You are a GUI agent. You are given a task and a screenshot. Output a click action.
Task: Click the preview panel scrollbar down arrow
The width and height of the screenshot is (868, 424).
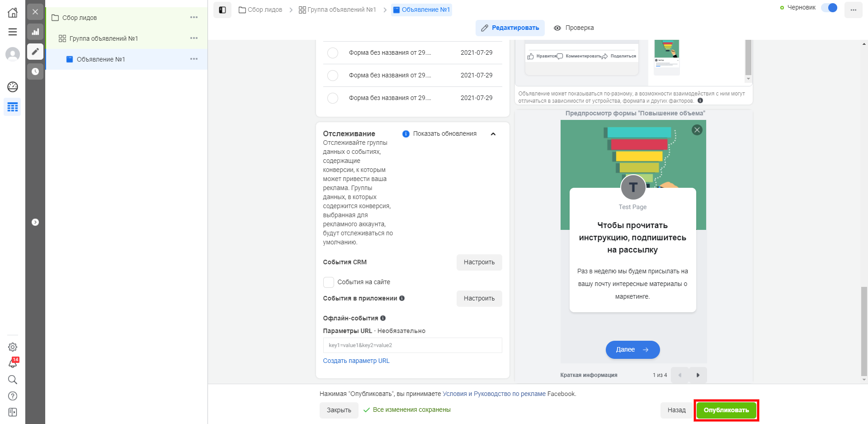[x=748, y=79]
